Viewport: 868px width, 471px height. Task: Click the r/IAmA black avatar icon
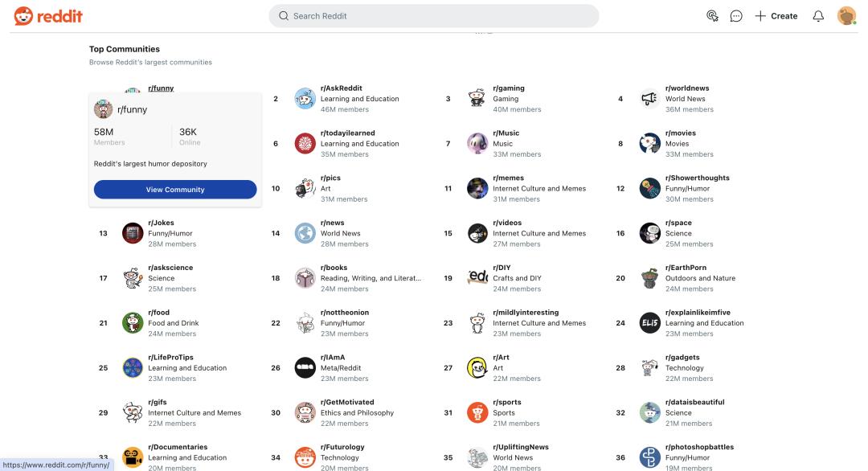305,367
